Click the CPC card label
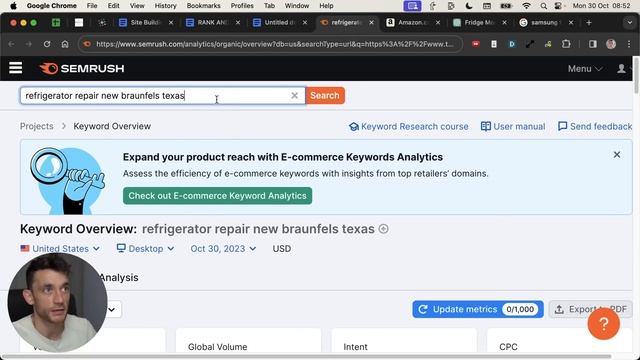Image resolution: width=640 pixels, height=360 pixels. (508, 347)
